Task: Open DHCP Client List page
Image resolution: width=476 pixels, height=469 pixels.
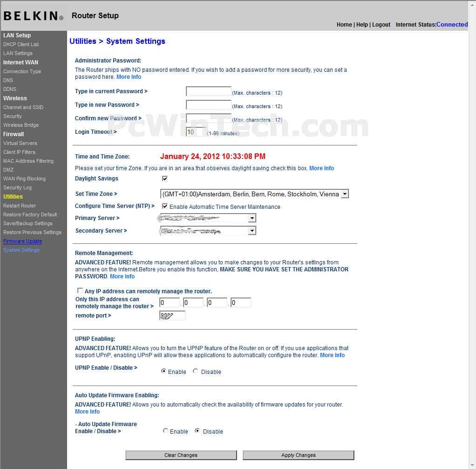Action: click(21, 44)
